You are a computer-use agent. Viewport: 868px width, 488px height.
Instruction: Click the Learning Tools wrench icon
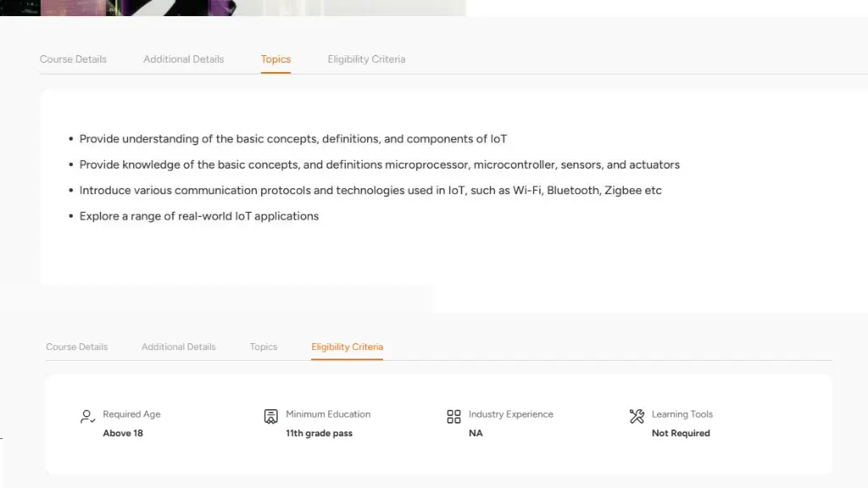coord(637,416)
